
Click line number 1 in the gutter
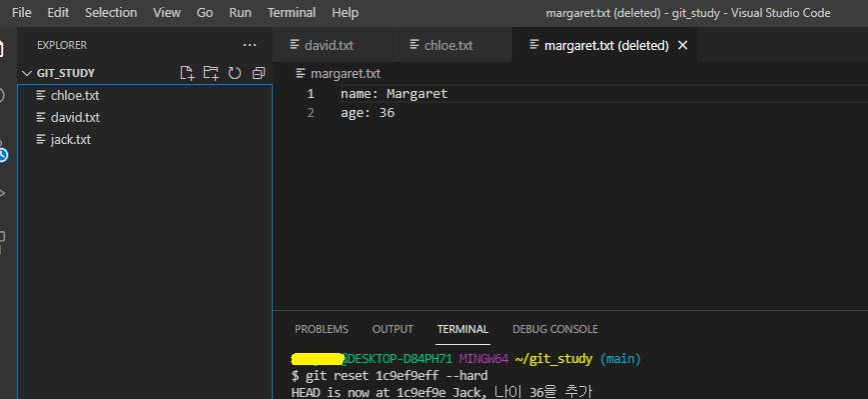click(311, 94)
